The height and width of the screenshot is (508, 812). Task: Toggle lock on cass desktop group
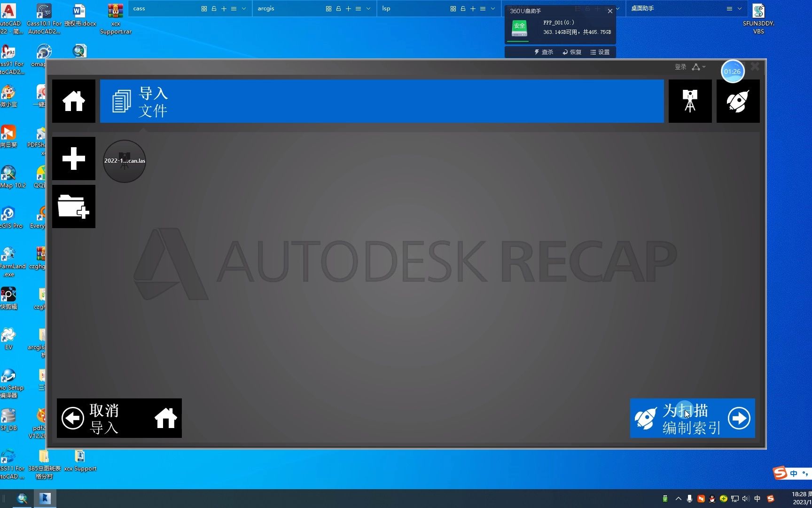pos(214,8)
